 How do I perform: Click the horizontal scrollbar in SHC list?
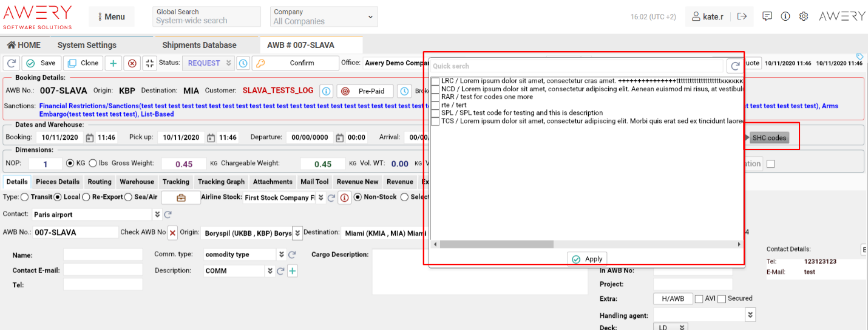497,244
